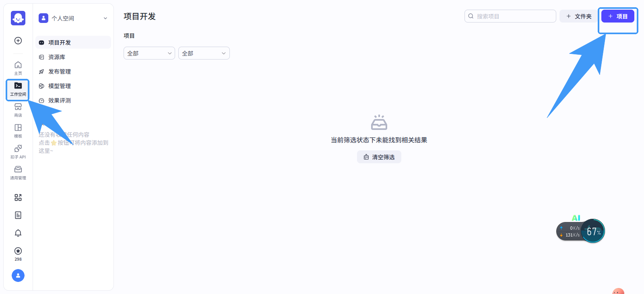Click the empty inbox illustration icon
Image resolution: width=644 pixels, height=294 pixels.
coord(379,122)
